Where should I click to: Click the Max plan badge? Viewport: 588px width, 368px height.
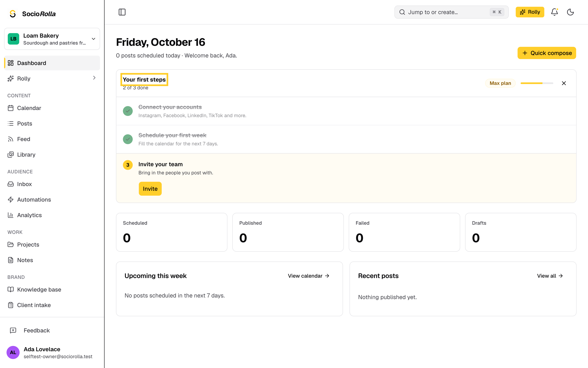pyautogui.click(x=500, y=83)
